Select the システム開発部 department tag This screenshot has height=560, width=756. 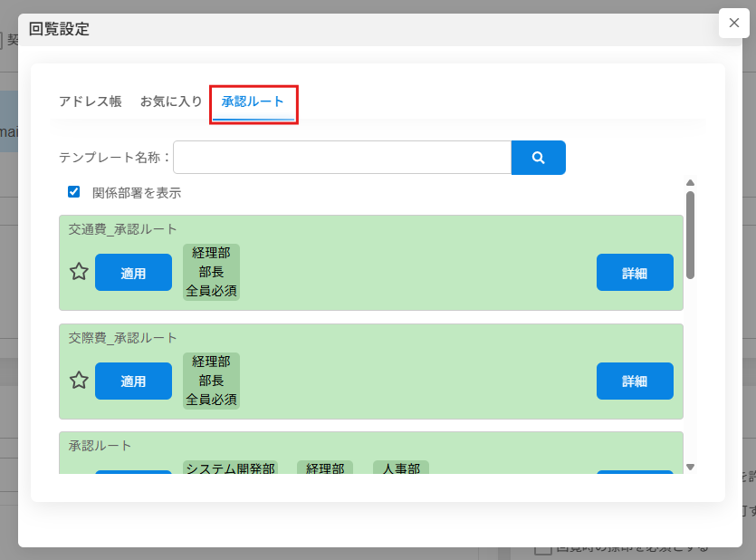[230, 468]
